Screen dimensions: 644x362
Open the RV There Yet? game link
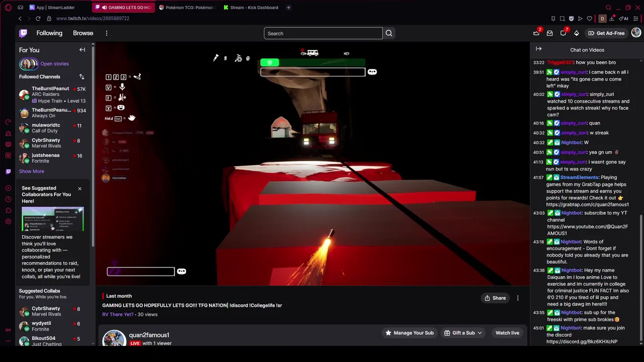[118, 314]
